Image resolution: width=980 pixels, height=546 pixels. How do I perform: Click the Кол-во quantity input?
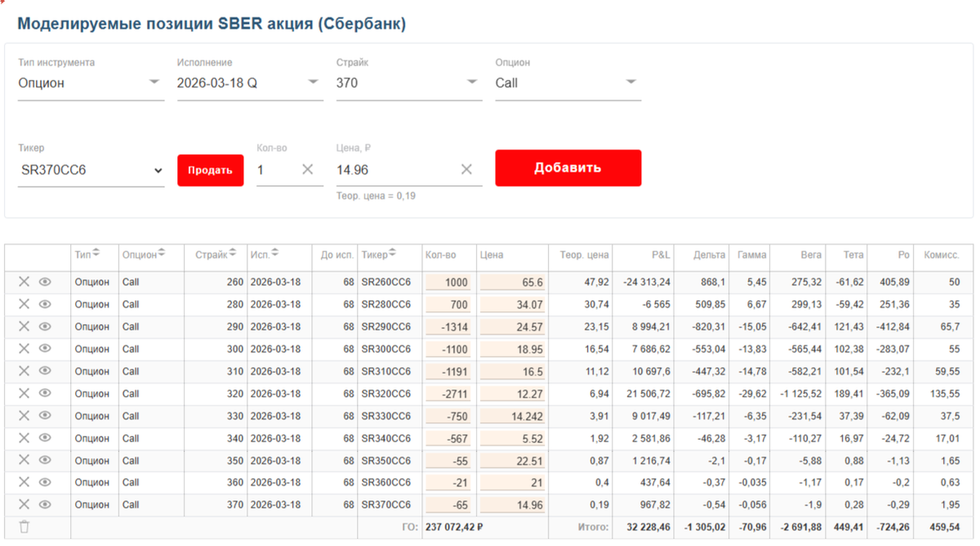(x=277, y=170)
